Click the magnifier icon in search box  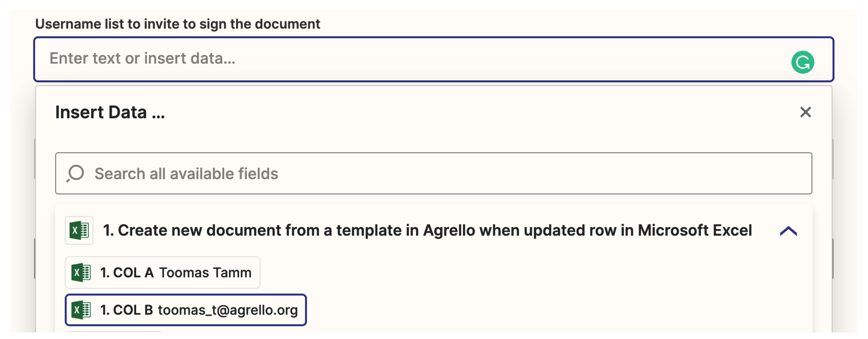(x=75, y=174)
